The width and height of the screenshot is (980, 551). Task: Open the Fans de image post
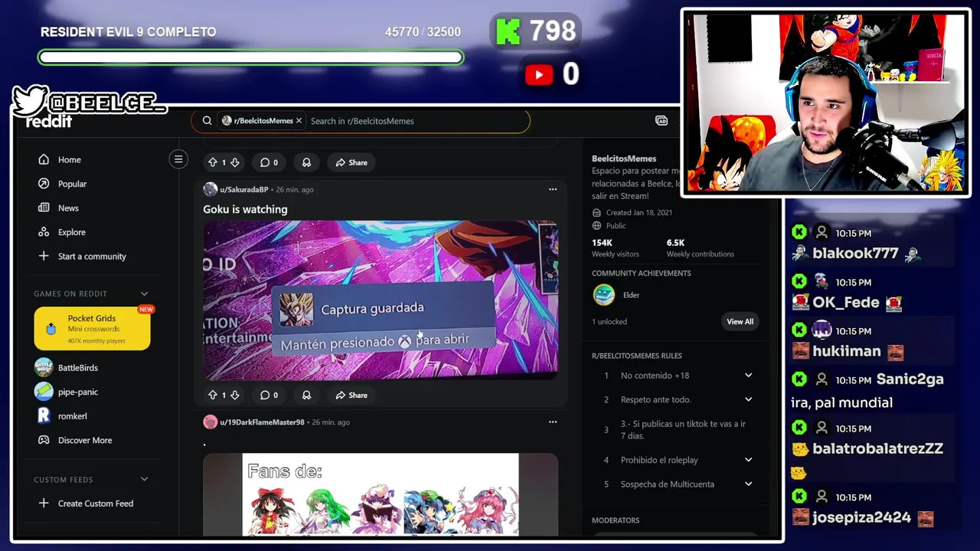[381, 494]
